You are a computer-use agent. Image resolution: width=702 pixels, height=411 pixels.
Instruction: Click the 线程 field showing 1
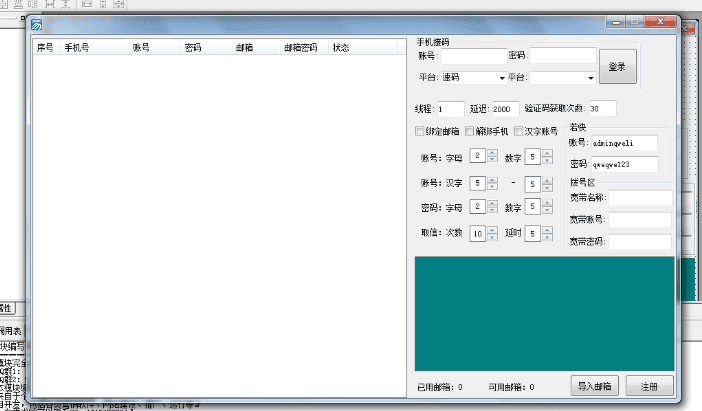pyautogui.click(x=450, y=109)
